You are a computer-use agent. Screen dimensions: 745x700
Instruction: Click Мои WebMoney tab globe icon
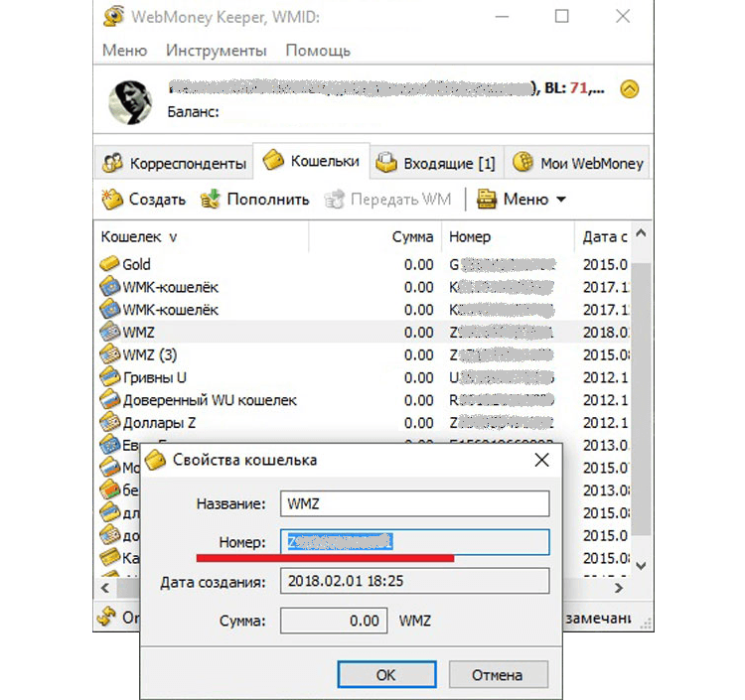coord(523,162)
